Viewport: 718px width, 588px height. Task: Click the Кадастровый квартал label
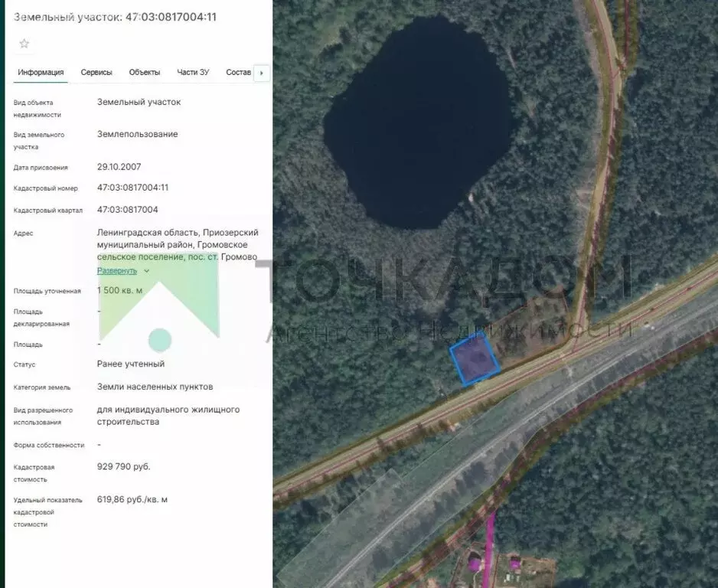point(48,211)
